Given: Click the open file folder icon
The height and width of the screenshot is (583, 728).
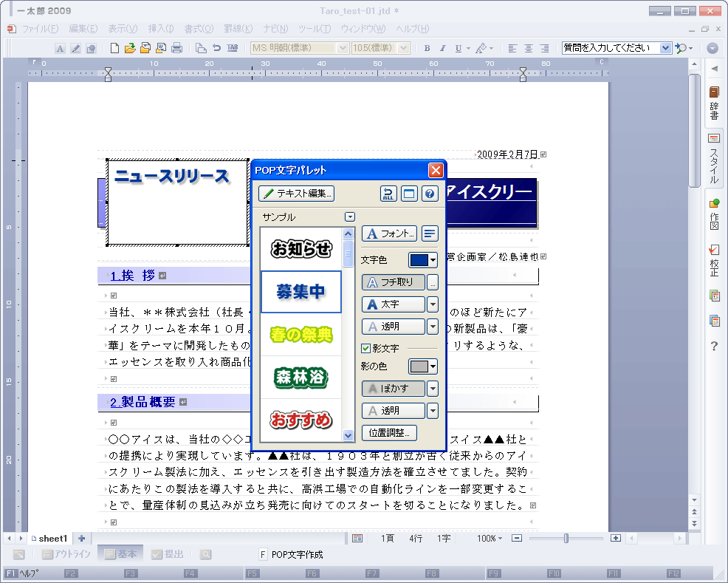Looking at the screenshot, I should click(x=130, y=48).
